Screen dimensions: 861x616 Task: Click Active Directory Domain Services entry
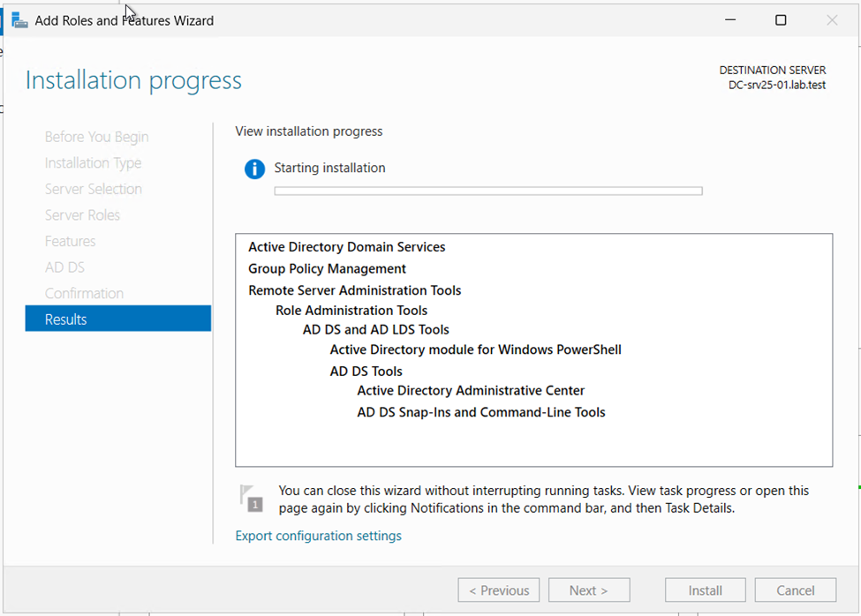click(x=346, y=247)
